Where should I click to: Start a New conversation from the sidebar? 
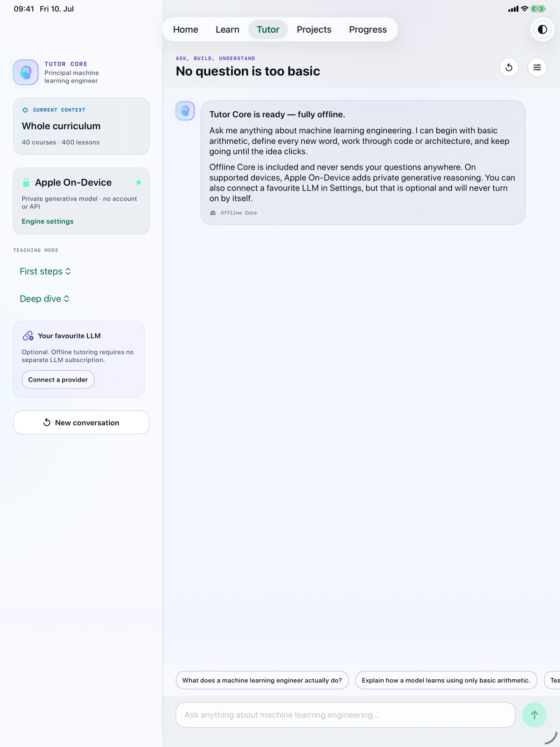[81, 423]
